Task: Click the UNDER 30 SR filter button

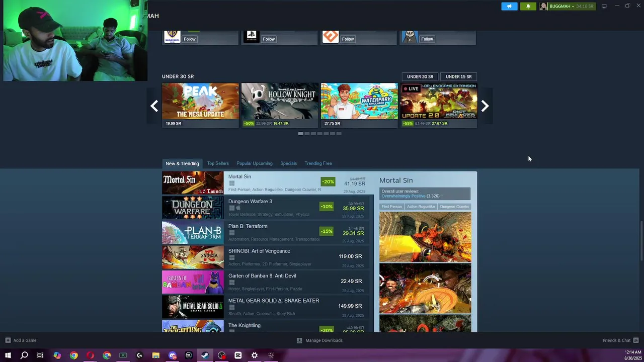Action: [x=420, y=76]
